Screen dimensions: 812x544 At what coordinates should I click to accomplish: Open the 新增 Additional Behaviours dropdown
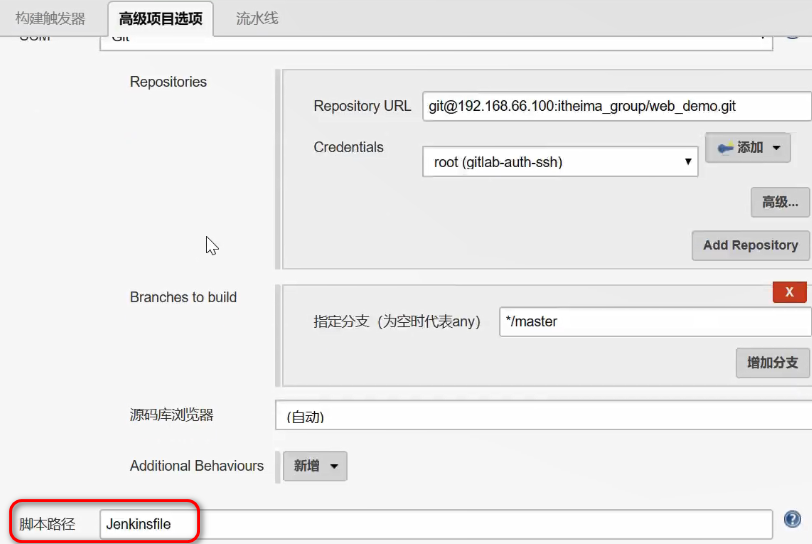[x=315, y=466]
